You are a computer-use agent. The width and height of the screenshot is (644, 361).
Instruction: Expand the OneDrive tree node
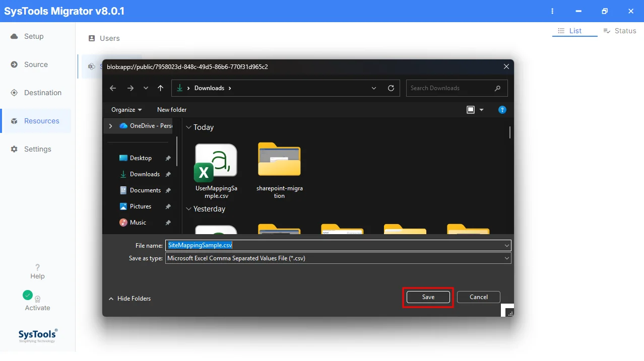[x=110, y=126]
